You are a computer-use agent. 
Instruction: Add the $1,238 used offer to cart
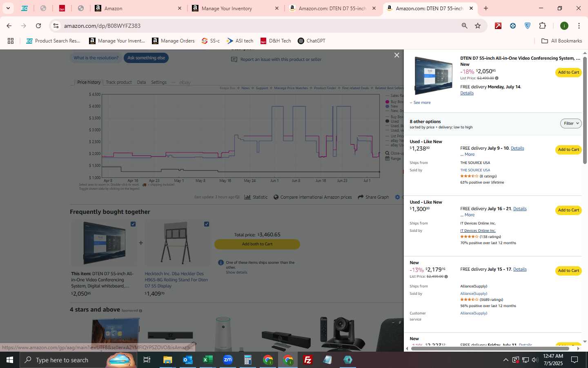(568, 150)
